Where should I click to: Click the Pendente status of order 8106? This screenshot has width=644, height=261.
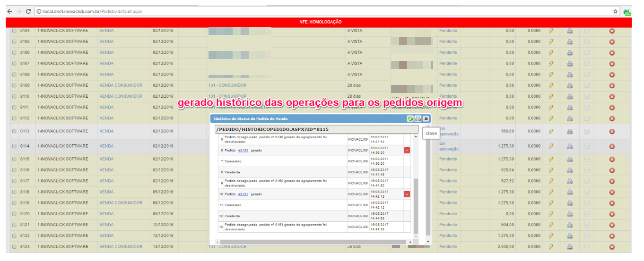pos(448,53)
